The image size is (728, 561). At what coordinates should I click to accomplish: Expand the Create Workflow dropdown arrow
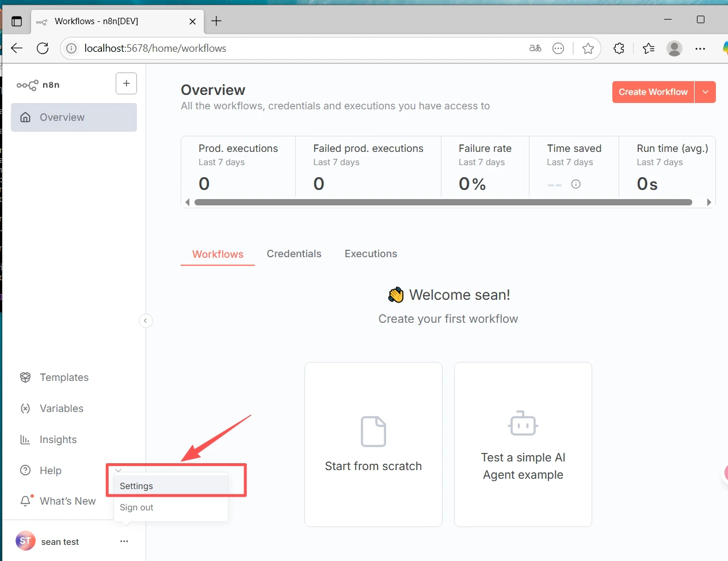(x=706, y=92)
